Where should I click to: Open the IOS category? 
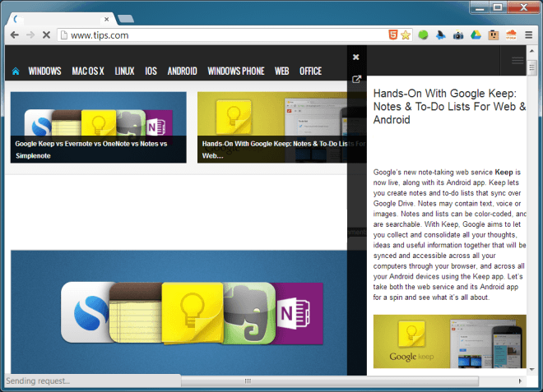click(151, 71)
